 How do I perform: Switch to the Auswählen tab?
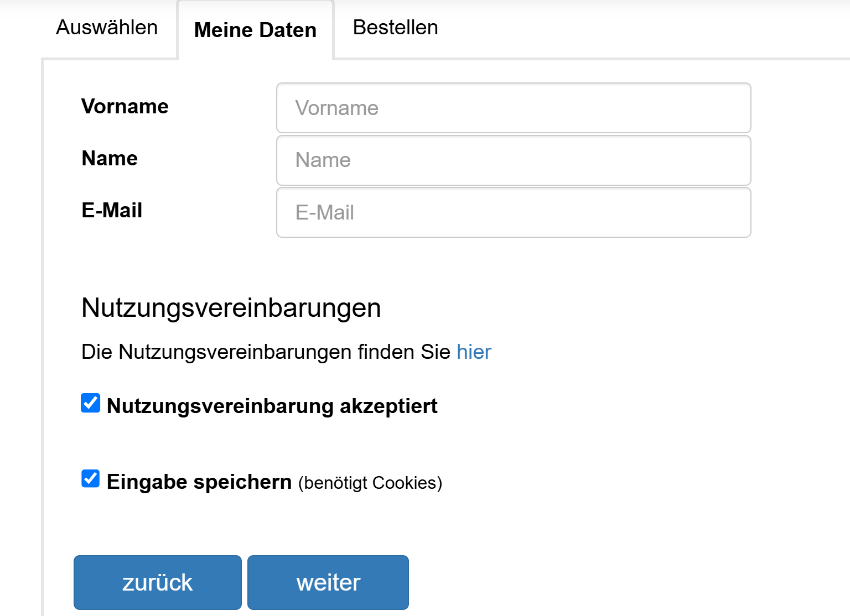[107, 28]
